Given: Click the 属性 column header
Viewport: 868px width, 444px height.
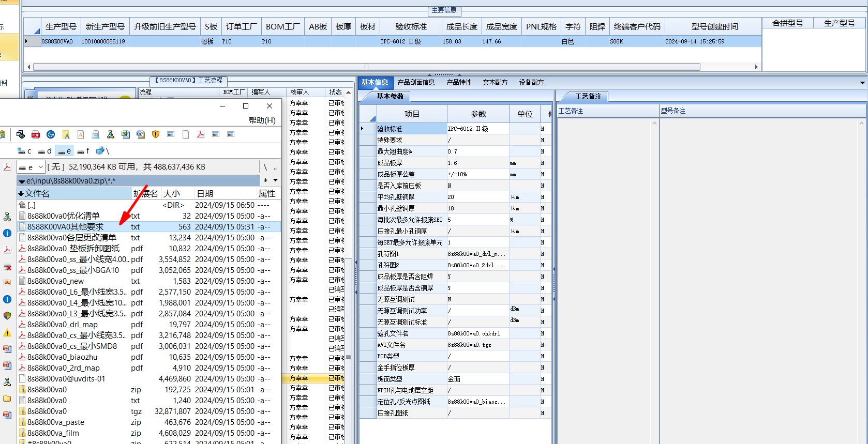Looking at the screenshot, I should coord(267,193).
